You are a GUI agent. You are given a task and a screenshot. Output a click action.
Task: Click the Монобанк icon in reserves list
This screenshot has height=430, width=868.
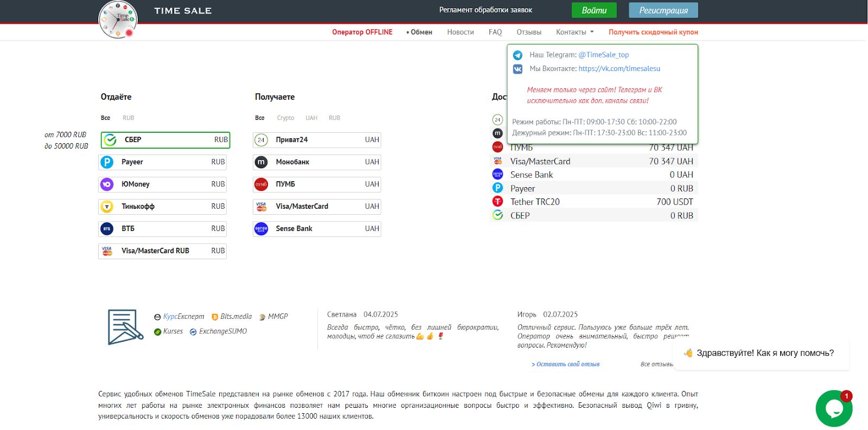click(x=497, y=133)
